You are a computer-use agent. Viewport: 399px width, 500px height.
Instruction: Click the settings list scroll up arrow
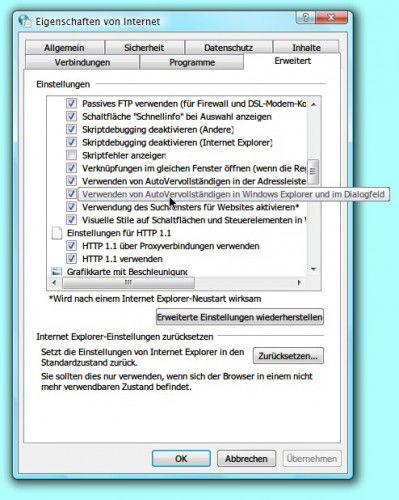pos(313,104)
